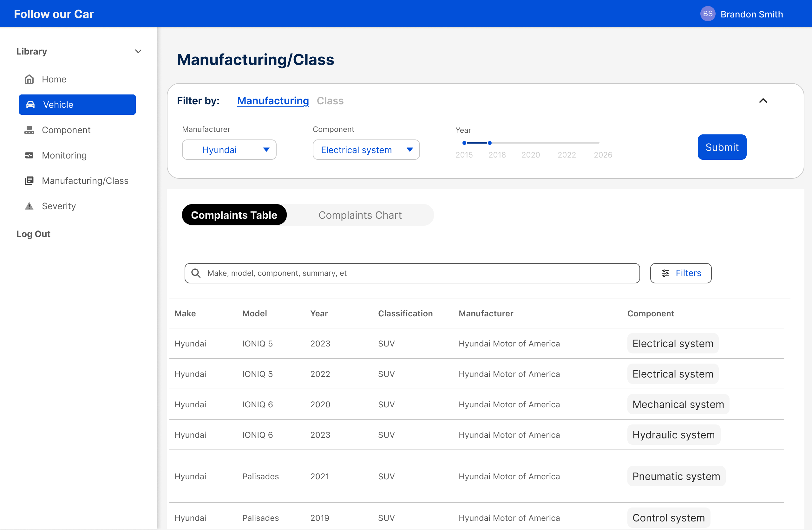Click the complaints search input field
The height and width of the screenshot is (530, 812).
(412, 273)
